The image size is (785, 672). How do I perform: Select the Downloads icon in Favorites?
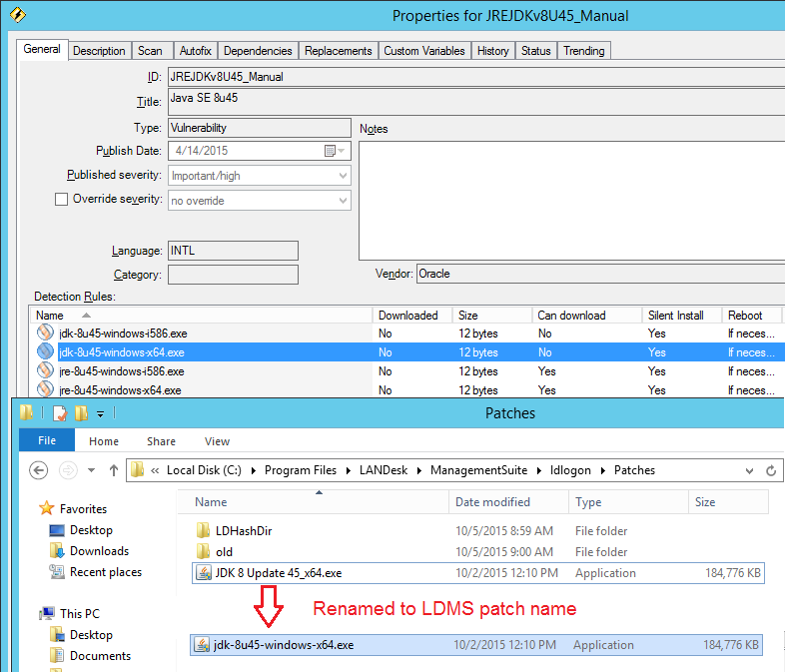pos(57,551)
